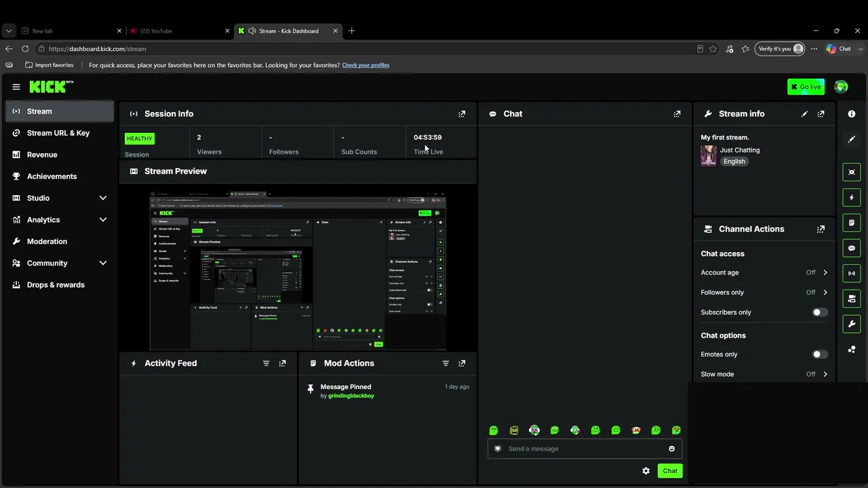This screenshot has height=488, width=868.
Task: Click the chat identity badge in message box
Action: [x=498, y=449]
